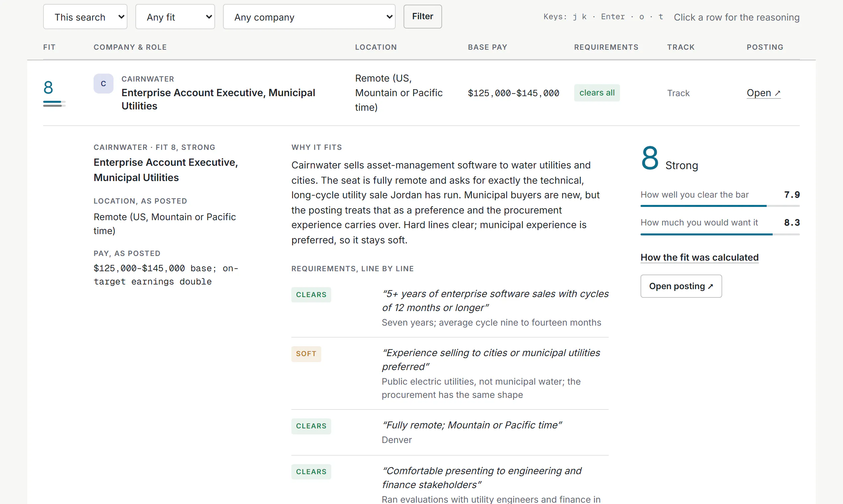This screenshot has height=504, width=843.
Task: Click the 'REQUIREMENTS, LINE BY LINE' heading
Action: (x=352, y=269)
